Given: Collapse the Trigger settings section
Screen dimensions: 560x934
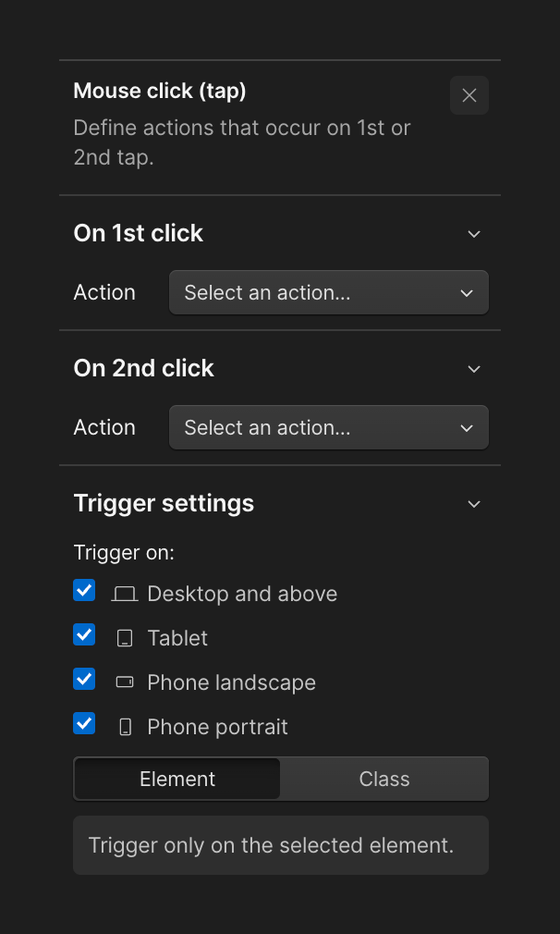Looking at the screenshot, I should 474,504.
